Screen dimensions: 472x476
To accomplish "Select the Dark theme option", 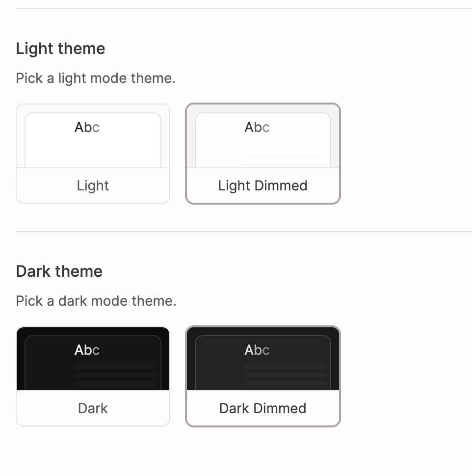I will [x=93, y=376].
